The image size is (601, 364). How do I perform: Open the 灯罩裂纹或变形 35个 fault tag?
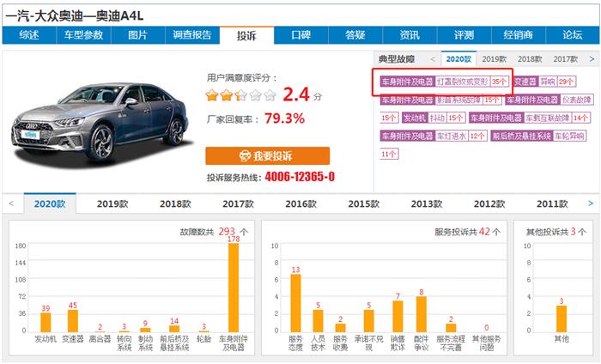click(444, 82)
